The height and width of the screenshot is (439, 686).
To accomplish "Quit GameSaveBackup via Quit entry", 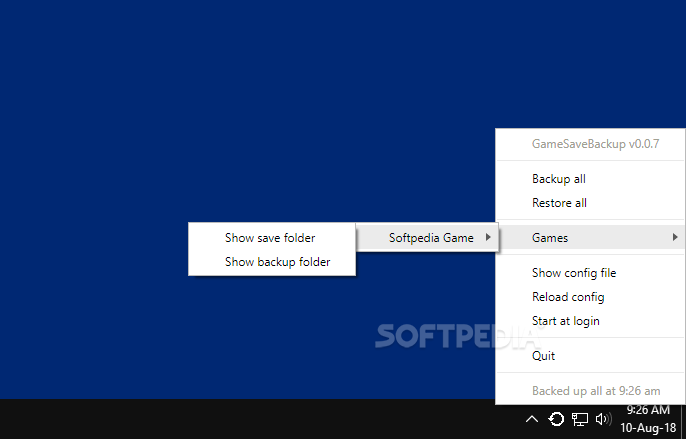I will pyautogui.click(x=591, y=356).
